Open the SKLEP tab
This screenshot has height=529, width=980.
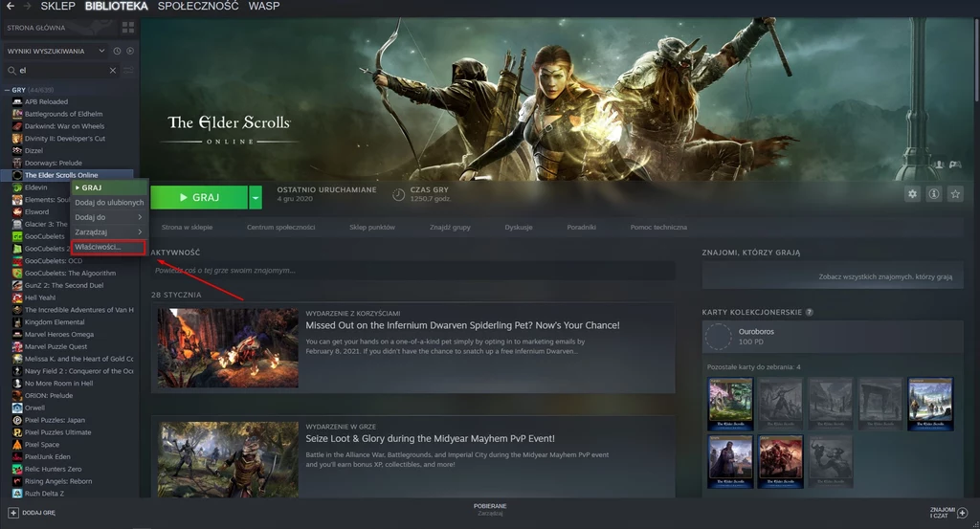[57, 7]
